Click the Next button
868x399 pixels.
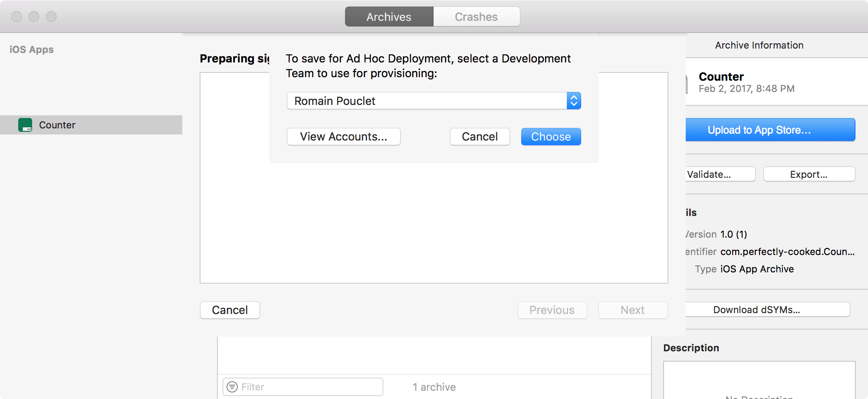pos(633,310)
